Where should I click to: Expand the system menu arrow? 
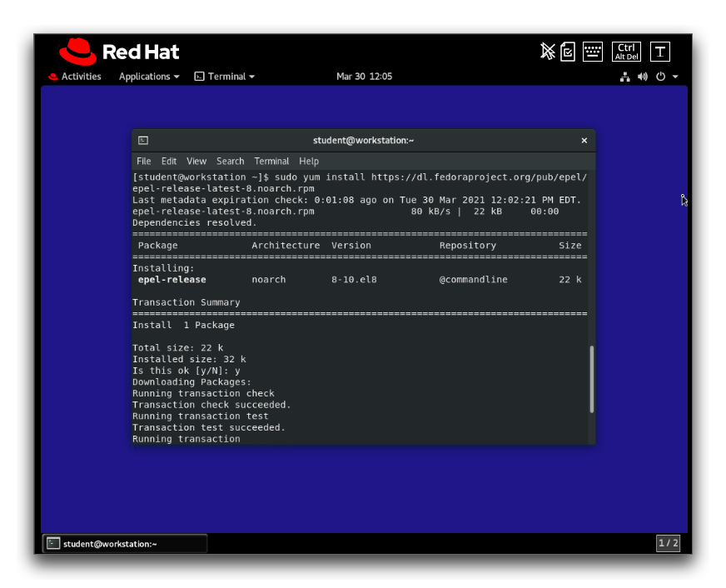675,77
